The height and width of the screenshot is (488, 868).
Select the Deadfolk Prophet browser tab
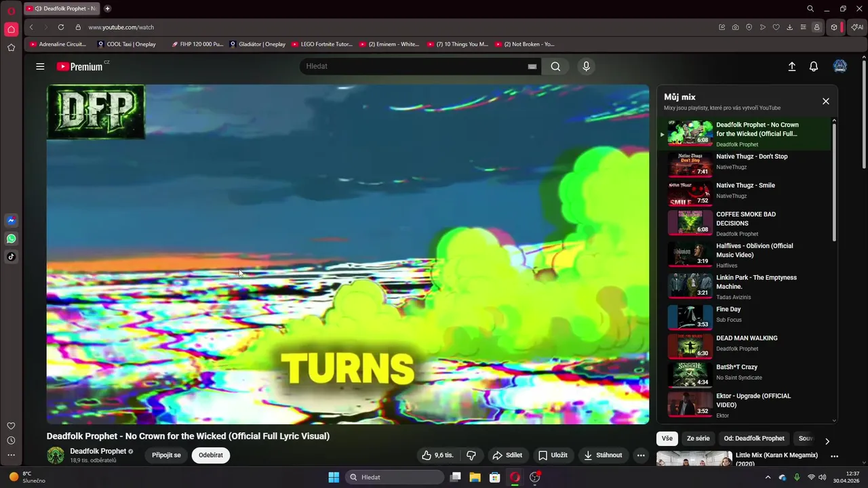[x=62, y=9]
